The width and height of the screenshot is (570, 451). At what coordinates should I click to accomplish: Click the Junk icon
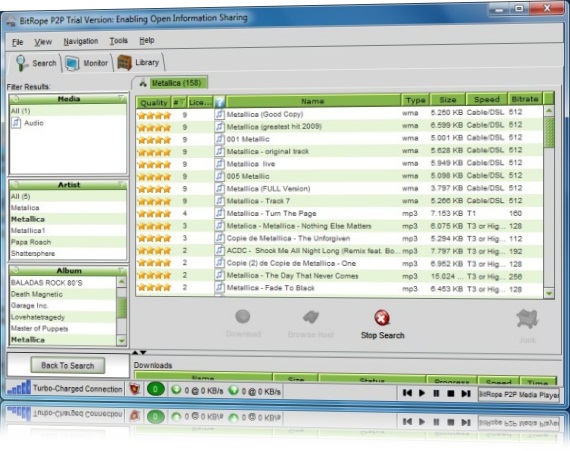point(527,318)
